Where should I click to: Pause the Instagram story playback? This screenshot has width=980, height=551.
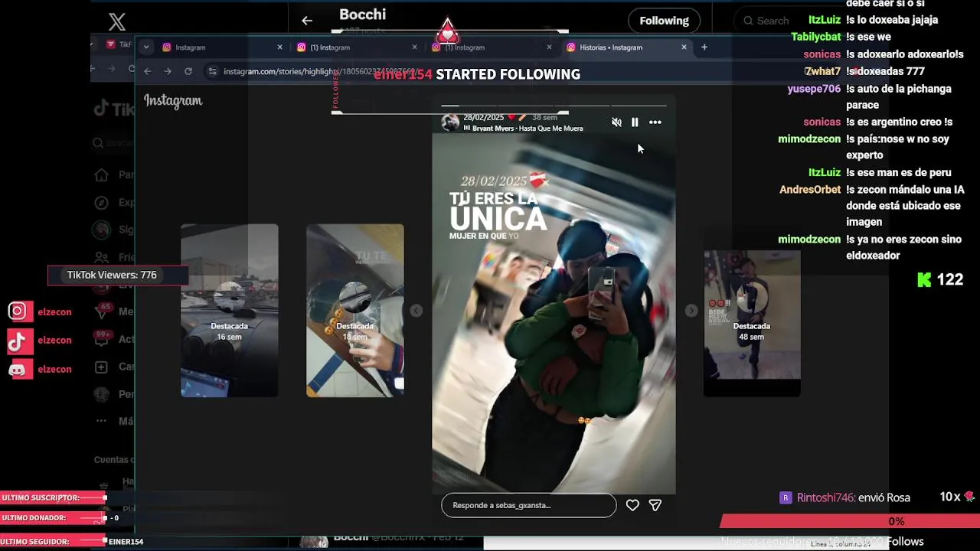coord(635,122)
